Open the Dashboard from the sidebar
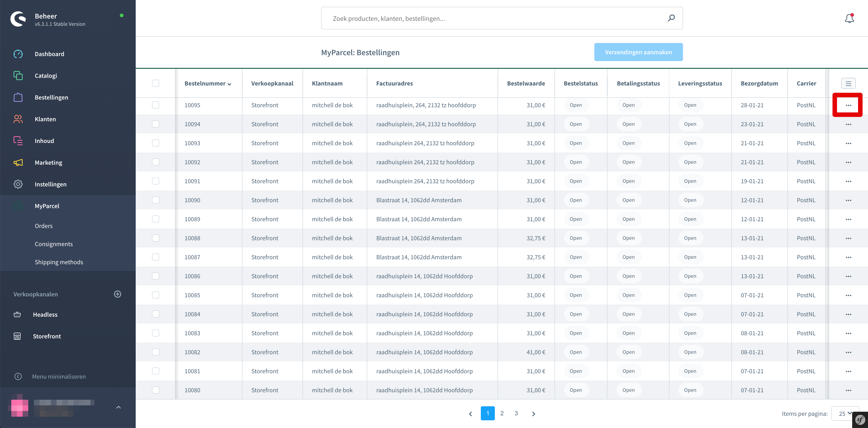Viewport: 868px width, 428px height. click(x=49, y=54)
